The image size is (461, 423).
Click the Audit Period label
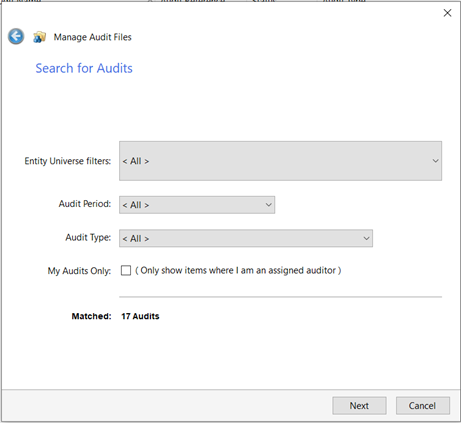85,204
